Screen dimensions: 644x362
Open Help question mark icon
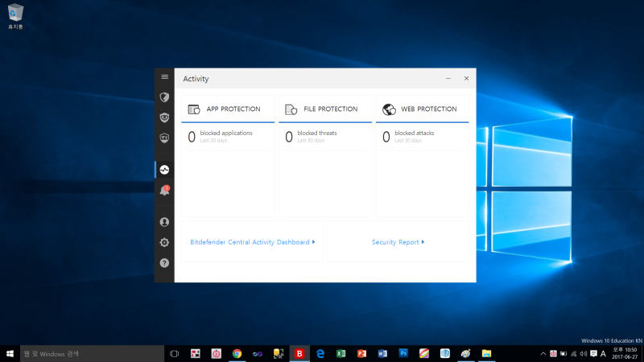click(164, 263)
